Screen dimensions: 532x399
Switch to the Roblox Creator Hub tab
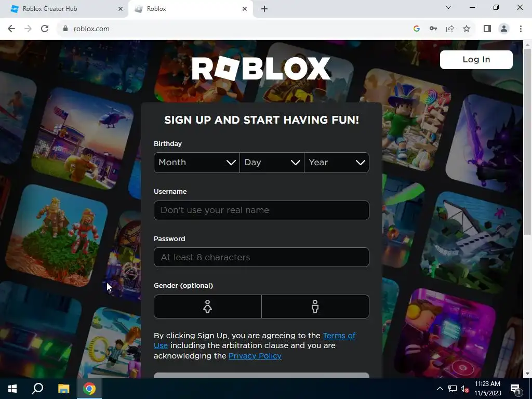[64, 9]
